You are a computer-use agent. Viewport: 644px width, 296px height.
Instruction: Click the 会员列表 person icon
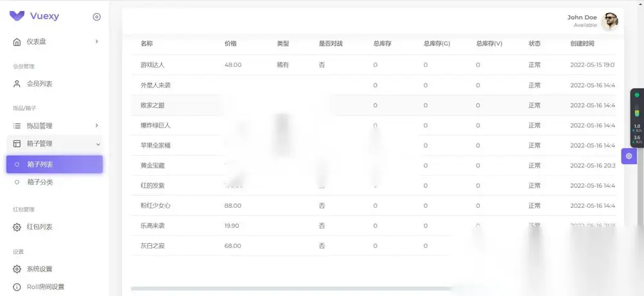(17, 84)
